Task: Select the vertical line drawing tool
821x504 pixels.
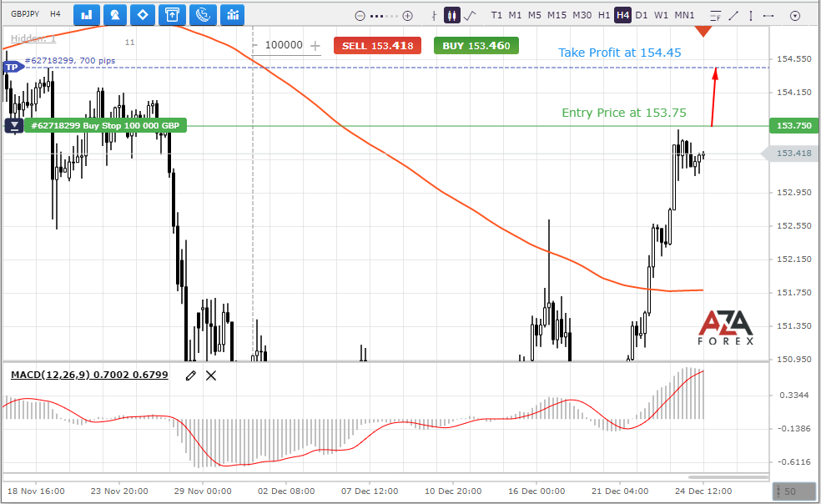Action: (751, 16)
